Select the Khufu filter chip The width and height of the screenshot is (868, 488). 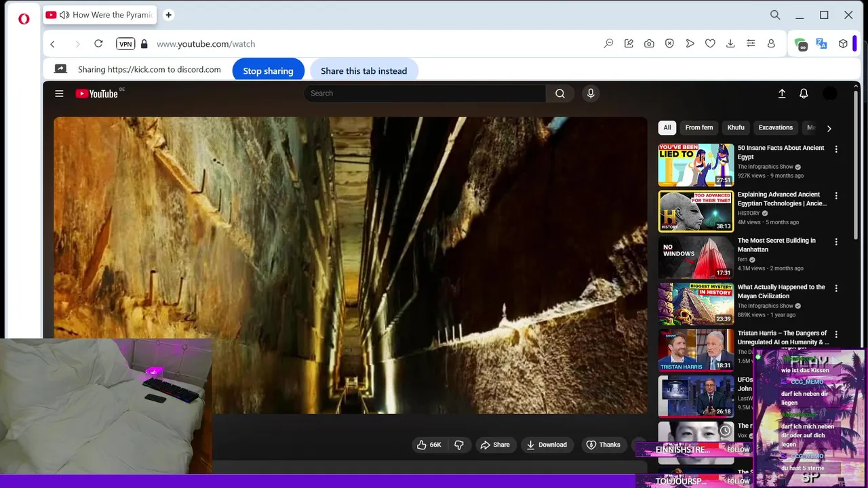pos(736,127)
